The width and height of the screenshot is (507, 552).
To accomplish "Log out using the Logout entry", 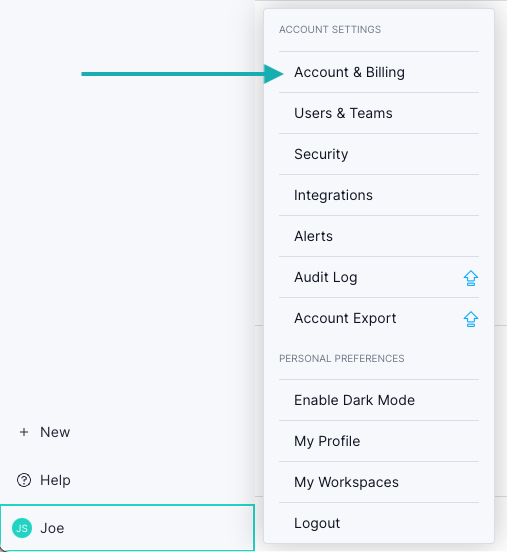I will [x=379, y=523].
